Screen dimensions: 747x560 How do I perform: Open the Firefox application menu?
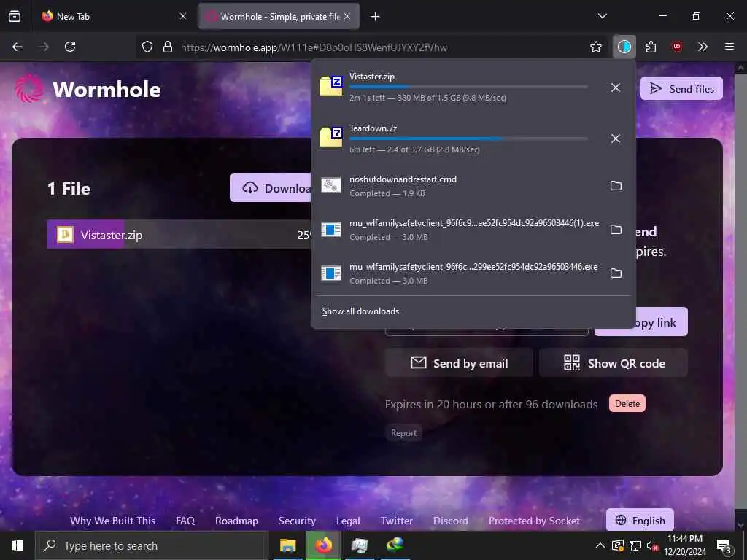729,47
